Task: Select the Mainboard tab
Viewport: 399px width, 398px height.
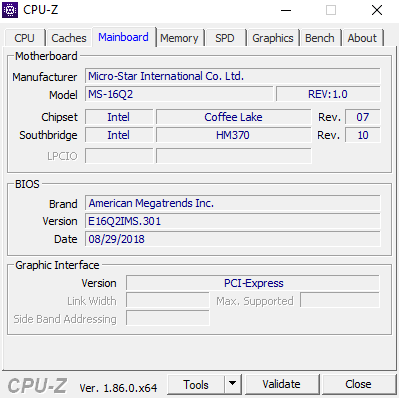Action: coord(123,37)
